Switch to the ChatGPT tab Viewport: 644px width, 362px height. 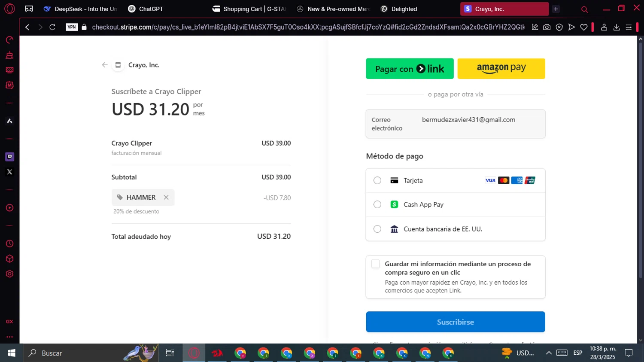165,9
